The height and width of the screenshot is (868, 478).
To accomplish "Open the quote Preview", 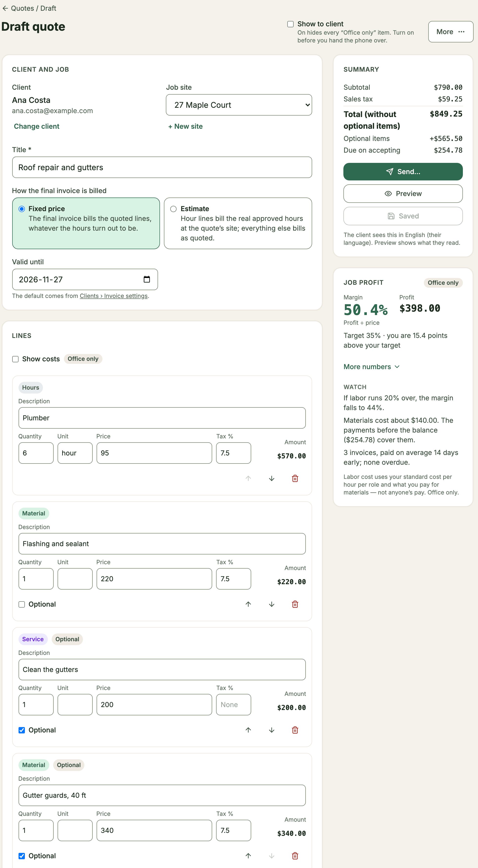I will pyautogui.click(x=403, y=194).
